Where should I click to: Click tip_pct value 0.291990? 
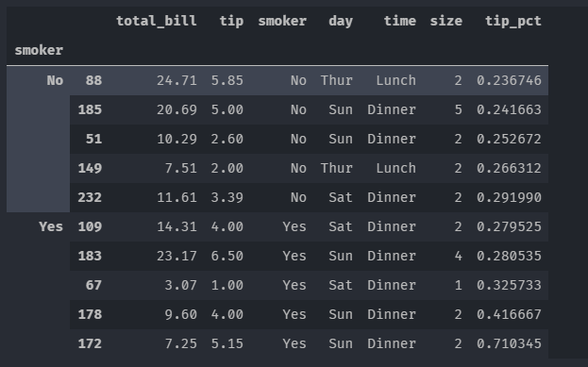coord(509,197)
